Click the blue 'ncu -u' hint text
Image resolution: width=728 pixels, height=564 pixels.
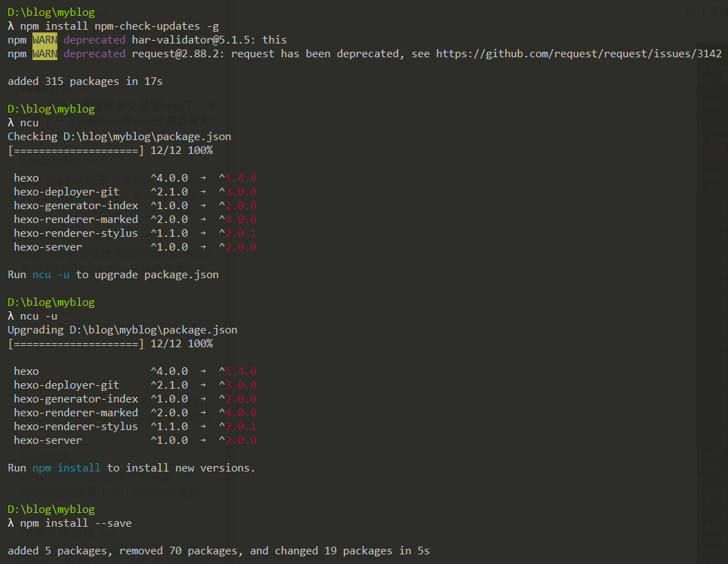(x=50, y=275)
